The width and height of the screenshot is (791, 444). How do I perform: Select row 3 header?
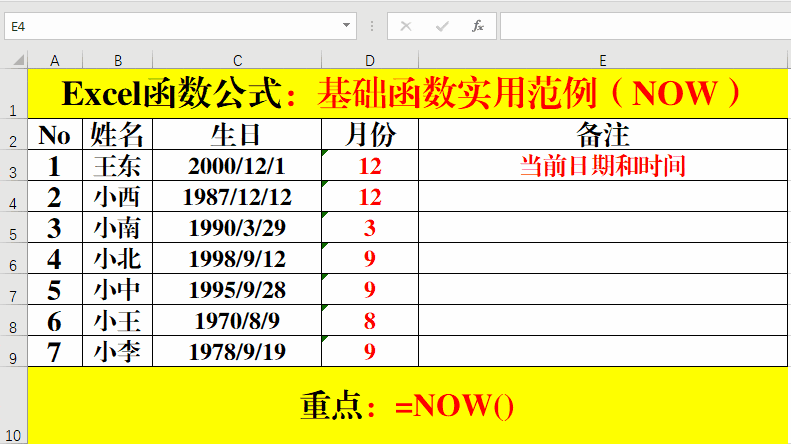tap(13, 165)
